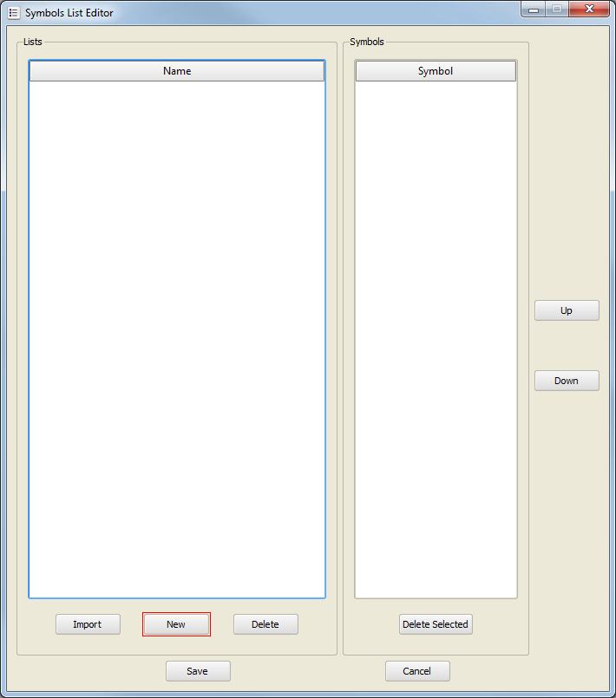
Task: Click the Lists group box label
Action: (33, 42)
